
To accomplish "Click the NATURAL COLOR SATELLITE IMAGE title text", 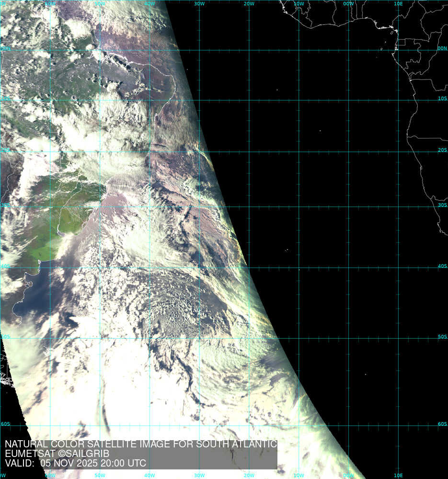I will pos(141,444).
